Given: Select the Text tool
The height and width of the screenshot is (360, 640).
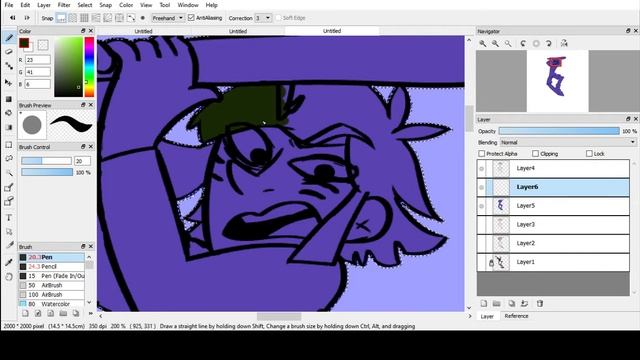Looking at the screenshot, I should click(x=9, y=218).
